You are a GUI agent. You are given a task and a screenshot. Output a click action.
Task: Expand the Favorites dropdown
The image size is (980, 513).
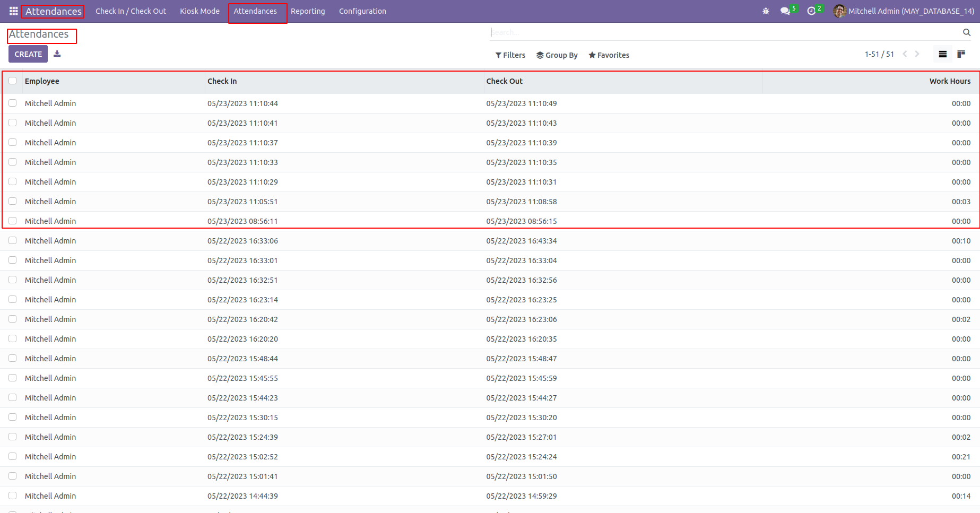609,55
